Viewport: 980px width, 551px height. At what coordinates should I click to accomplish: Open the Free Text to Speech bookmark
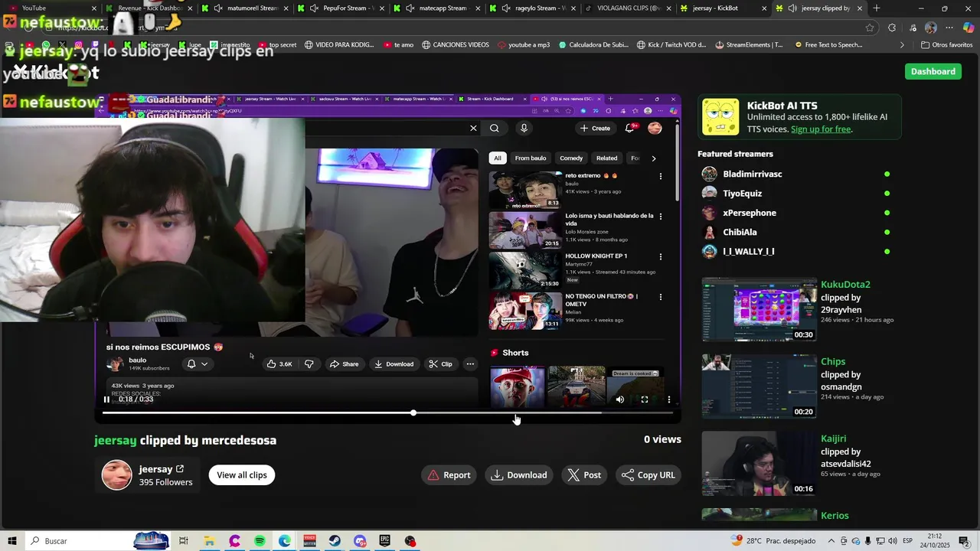(828, 44)
